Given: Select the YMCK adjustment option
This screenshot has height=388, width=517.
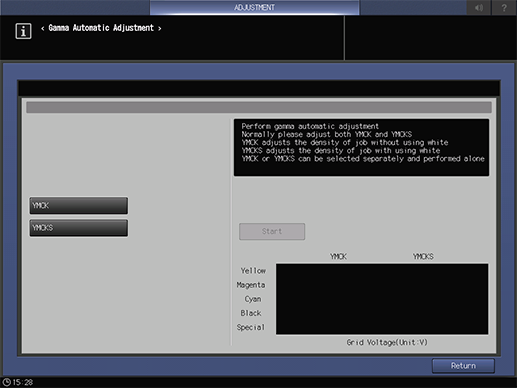Looking at the screenshot, I should click(x=79, y=205).
